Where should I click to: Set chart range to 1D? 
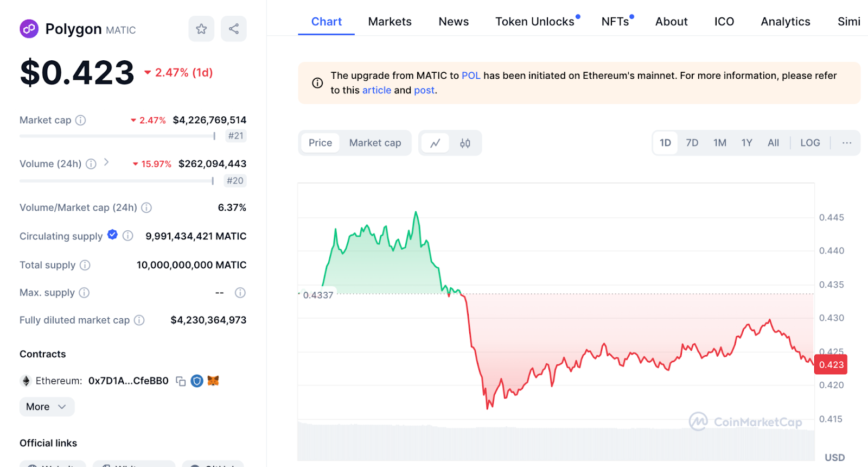tap(666, 143)
